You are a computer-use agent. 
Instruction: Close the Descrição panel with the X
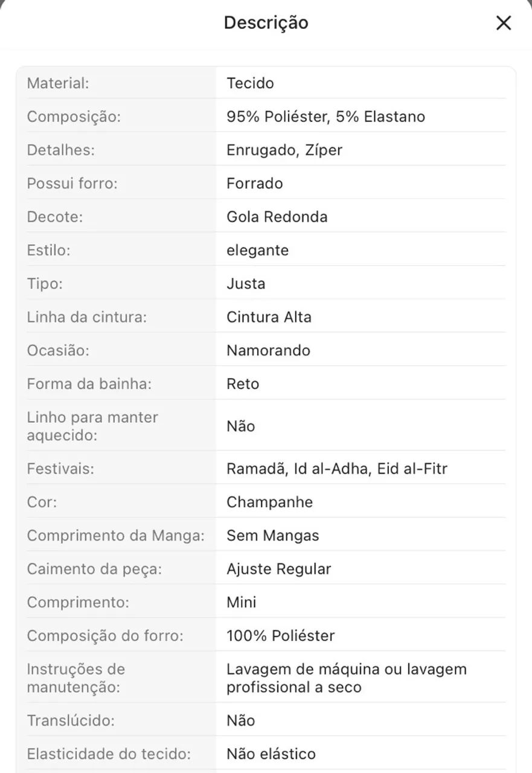click(504, 23)
